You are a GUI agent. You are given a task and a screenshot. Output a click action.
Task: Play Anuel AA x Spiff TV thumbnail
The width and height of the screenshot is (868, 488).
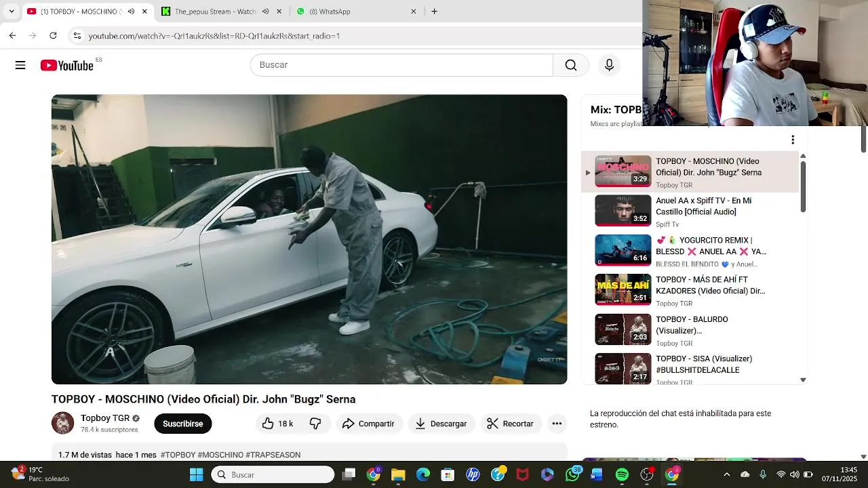pyautogui.click(x=623, y=211)
